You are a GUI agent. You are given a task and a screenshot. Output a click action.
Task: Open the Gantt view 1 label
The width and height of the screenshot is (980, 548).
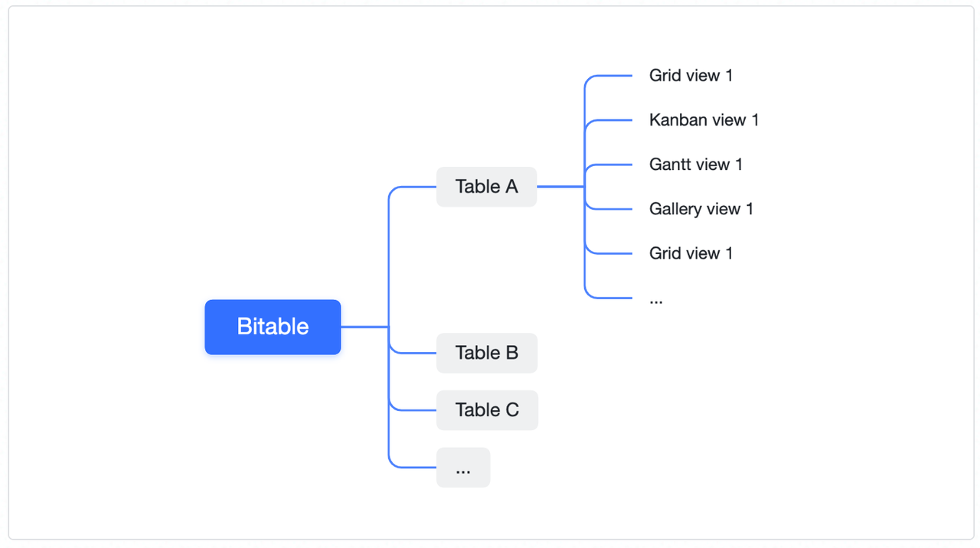(695, 165)
